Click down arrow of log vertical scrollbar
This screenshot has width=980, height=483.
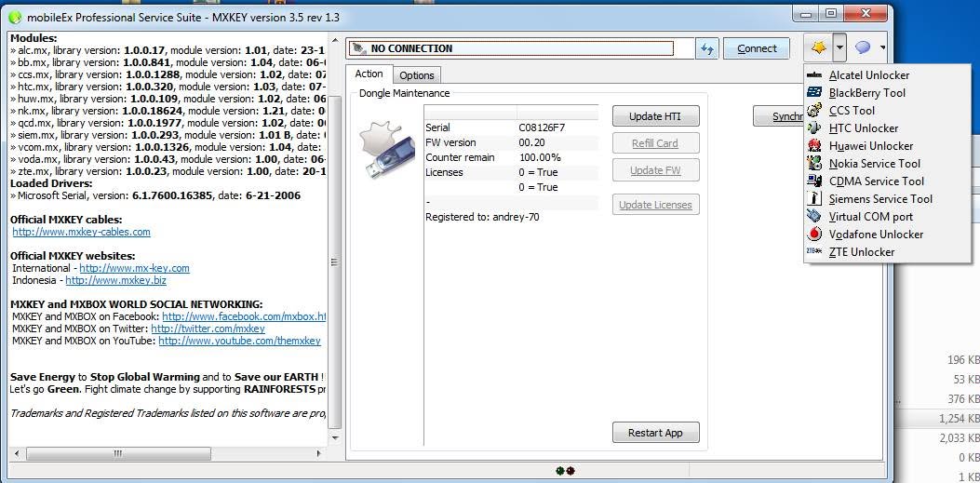click(335, 438)
